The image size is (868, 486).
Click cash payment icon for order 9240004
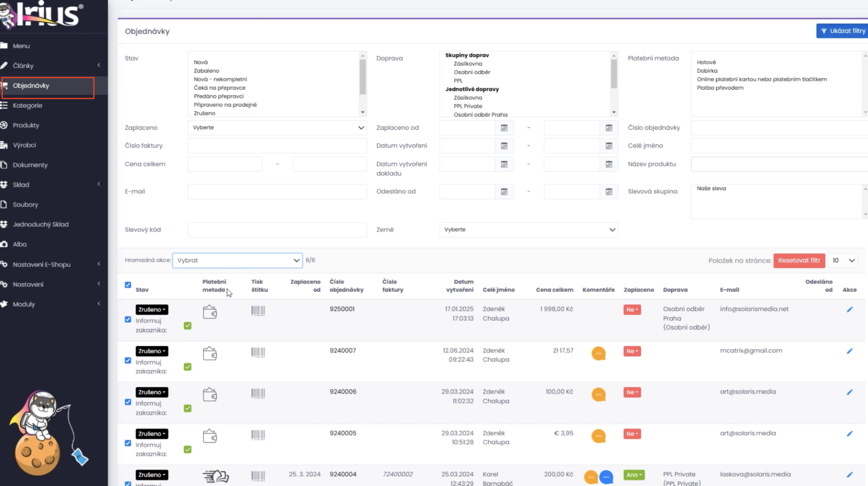coord(216,476)
